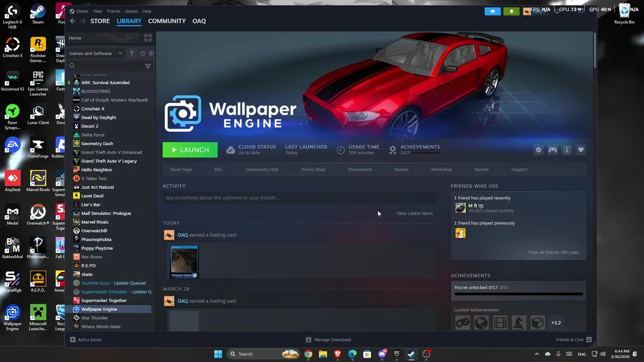
Task: Open Wallpaper Engine settings gear icon
Action: point(538,150)
